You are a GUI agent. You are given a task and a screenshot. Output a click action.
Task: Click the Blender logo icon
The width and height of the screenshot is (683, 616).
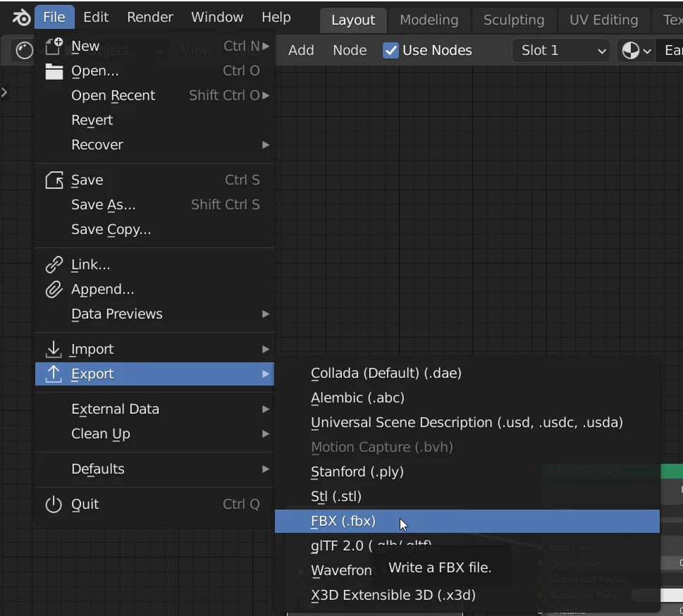point(21,18)
